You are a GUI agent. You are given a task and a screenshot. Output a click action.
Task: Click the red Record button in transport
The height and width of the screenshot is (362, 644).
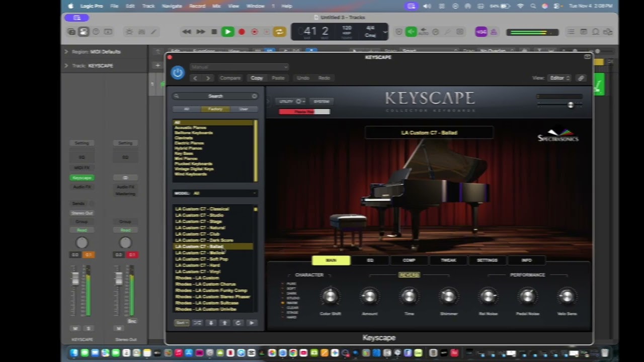pos(242,32)
